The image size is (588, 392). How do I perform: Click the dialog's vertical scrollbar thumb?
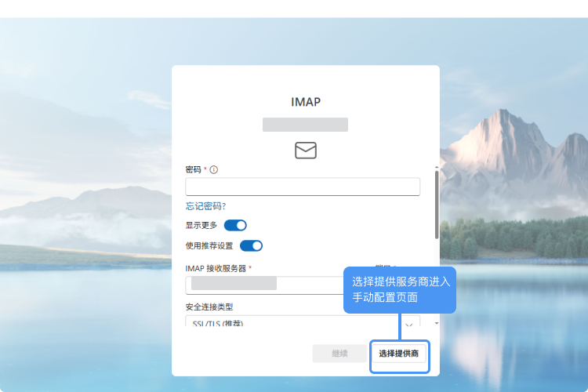click(437, 204)
